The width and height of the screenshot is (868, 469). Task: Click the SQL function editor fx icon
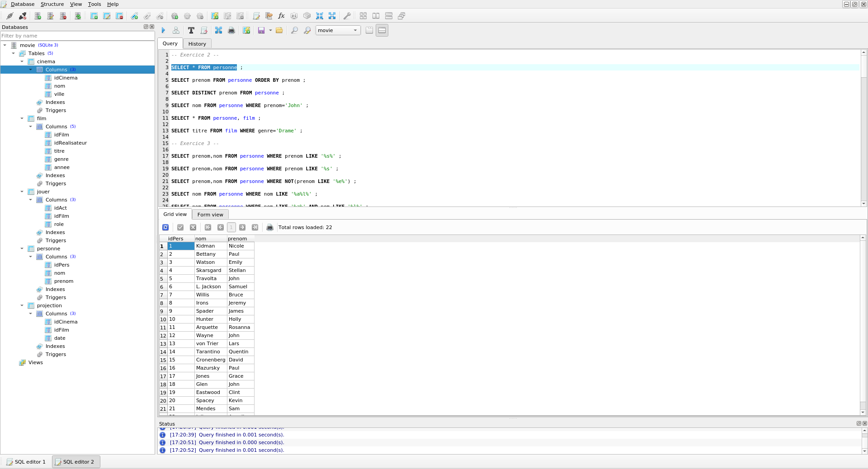click(281, 16)
